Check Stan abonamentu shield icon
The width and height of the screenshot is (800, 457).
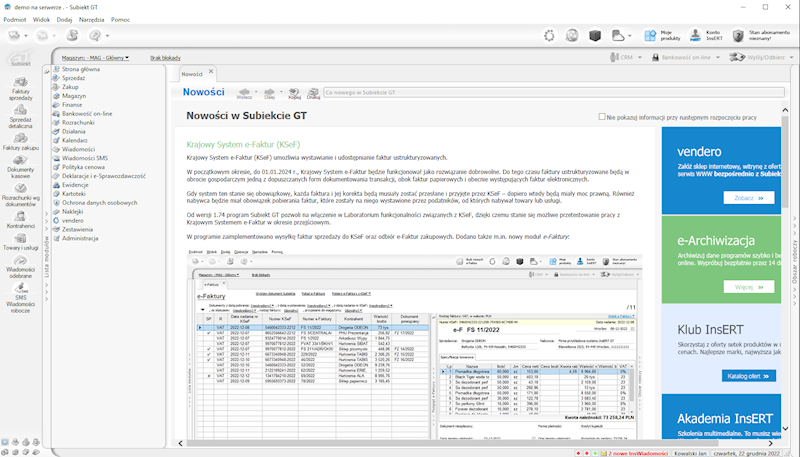[x=738, y=35]
